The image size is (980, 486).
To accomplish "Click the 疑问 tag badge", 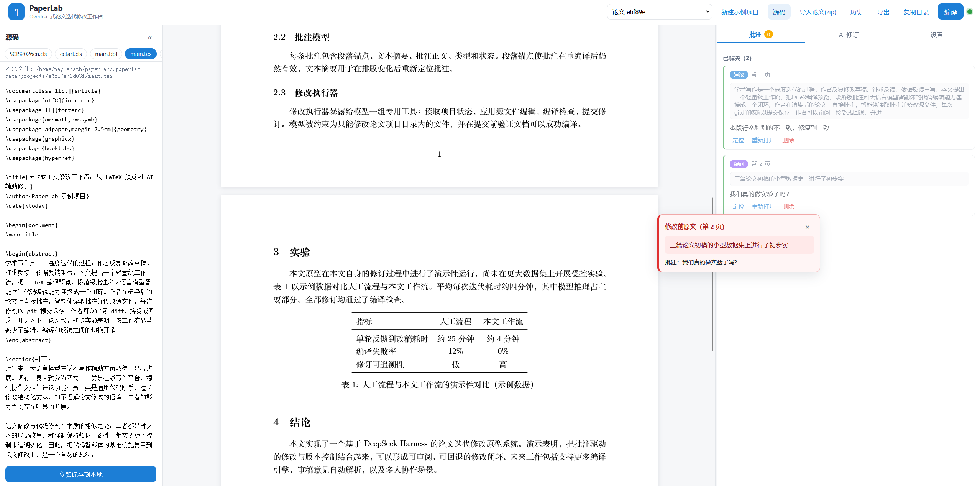I will [739, 164].
